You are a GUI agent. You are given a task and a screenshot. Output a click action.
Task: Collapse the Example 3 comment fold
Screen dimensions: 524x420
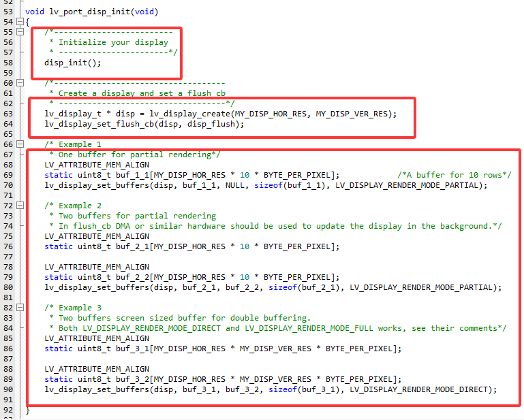pos(20,308)
